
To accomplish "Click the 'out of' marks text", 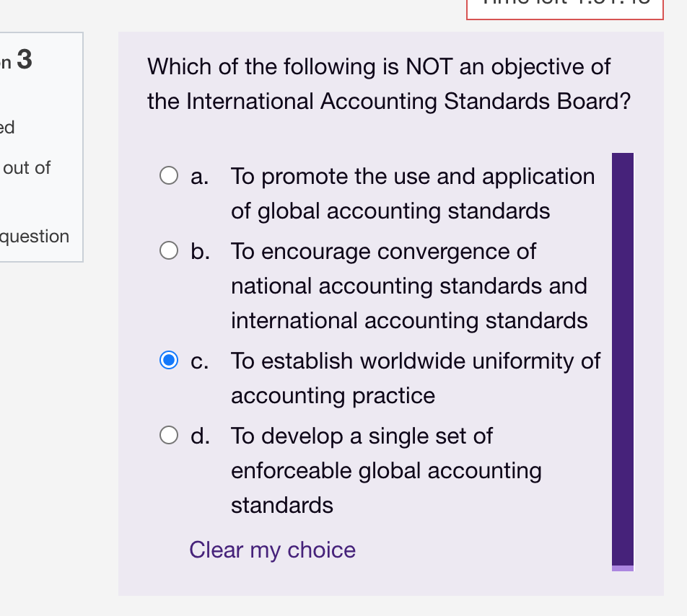I will 27,168.
